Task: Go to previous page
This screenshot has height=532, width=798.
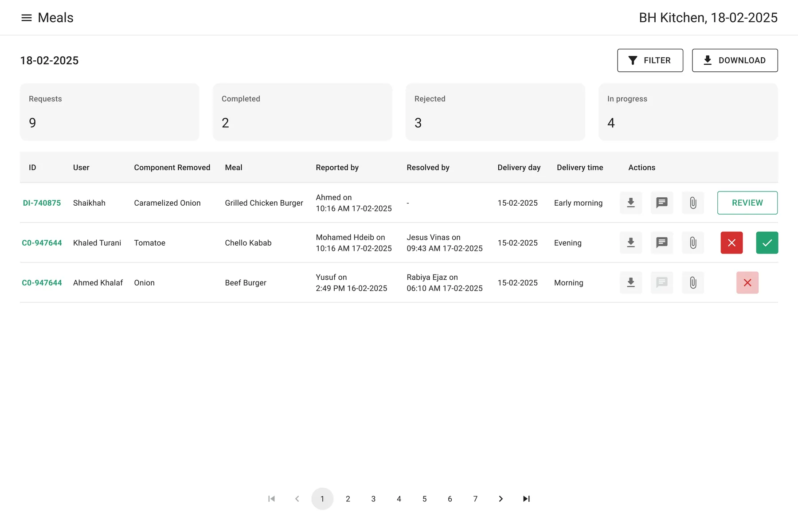Action: (x=297, y=499)
